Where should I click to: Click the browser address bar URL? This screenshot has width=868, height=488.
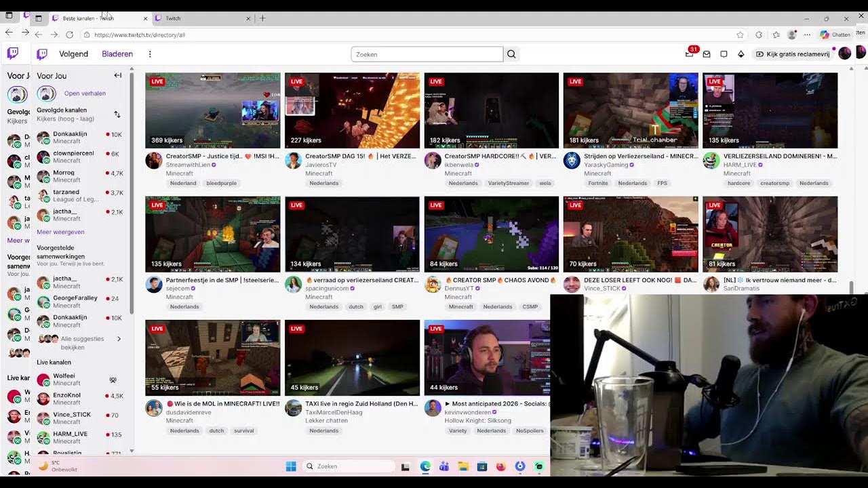[x=140, y=35]
